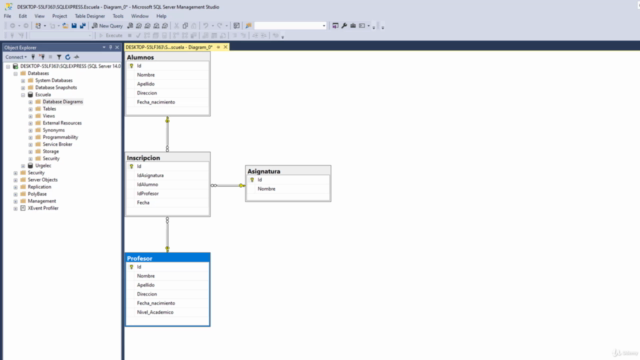Expand the Urgelec database node
This screenshot has width=640, height=360.
(23, 166)
